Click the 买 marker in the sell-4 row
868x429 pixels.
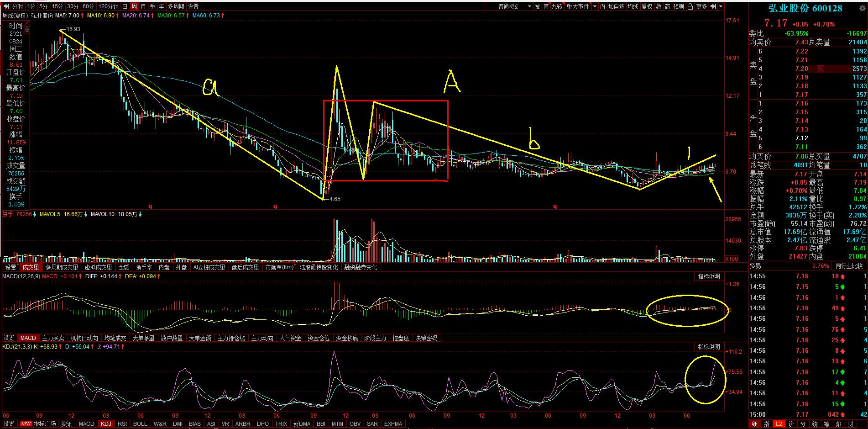(x=820, y=69)
